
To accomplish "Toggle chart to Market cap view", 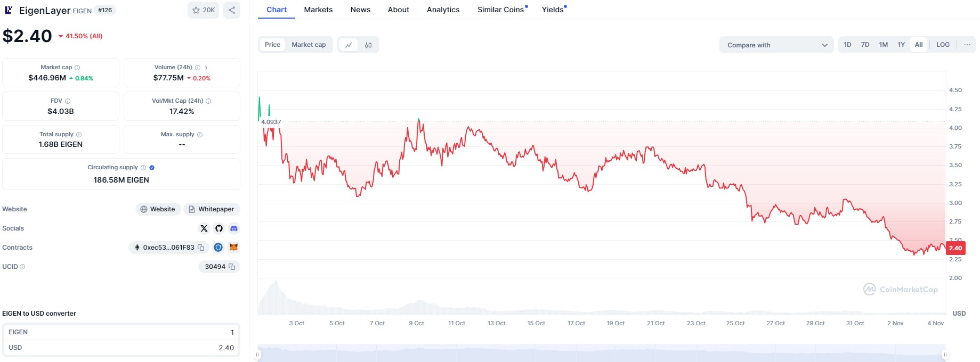I will tap(309, 45).
